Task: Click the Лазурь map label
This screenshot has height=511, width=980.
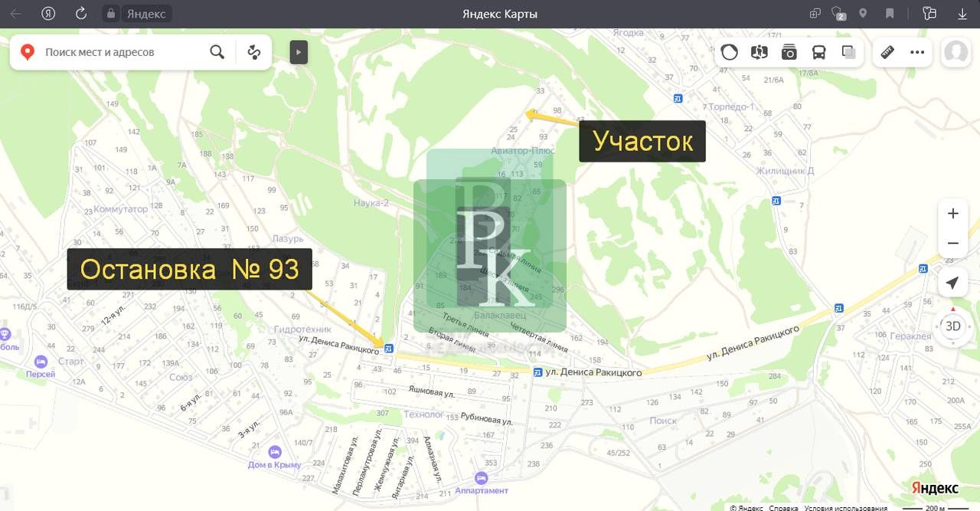Action: [x=288, y=238]
